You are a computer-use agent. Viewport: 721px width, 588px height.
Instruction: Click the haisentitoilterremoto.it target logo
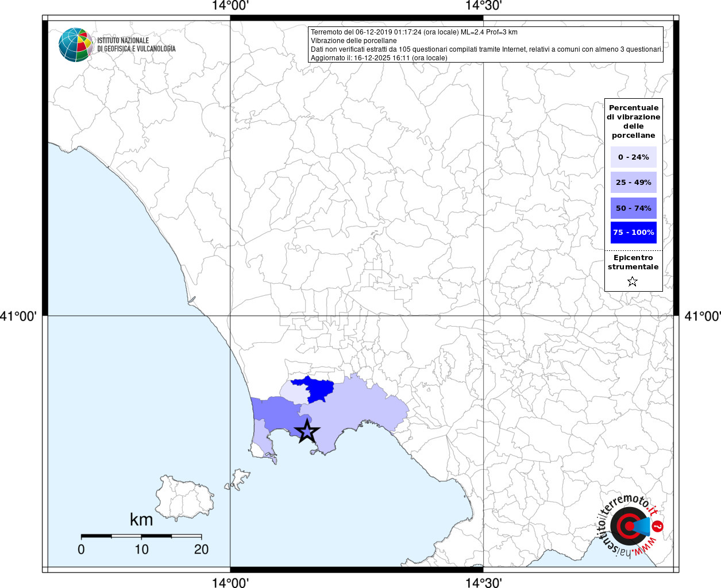coord(630,526)
